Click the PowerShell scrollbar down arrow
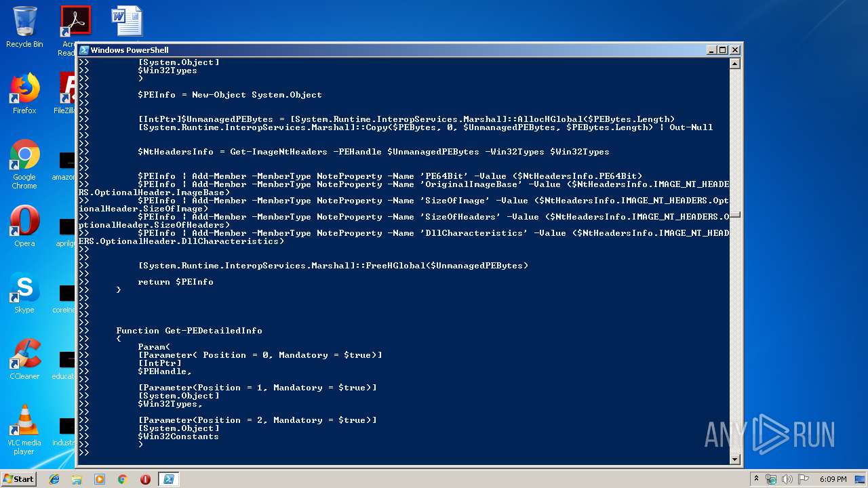 coord(734,459)
